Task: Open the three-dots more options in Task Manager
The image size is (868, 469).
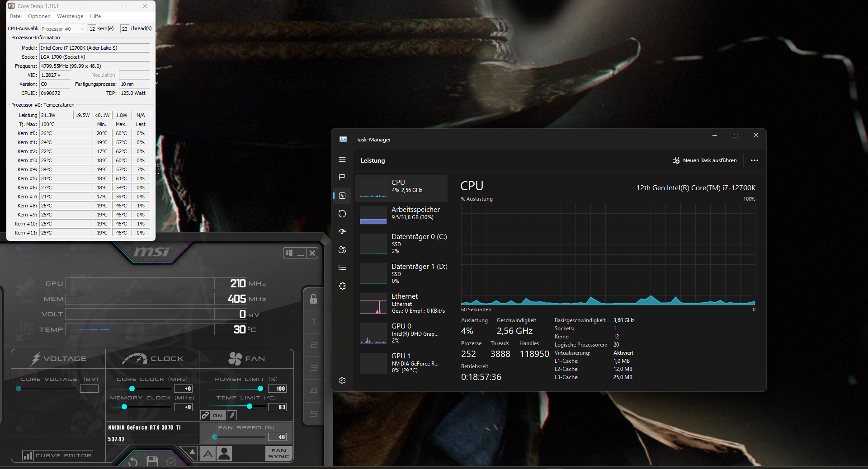Action: coord(754,160)
